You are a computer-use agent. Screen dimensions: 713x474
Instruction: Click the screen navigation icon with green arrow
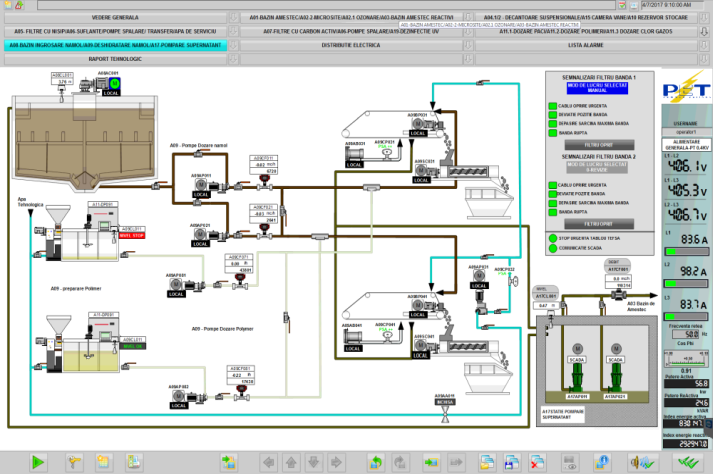pyautogui.click(x=228, y=463)
